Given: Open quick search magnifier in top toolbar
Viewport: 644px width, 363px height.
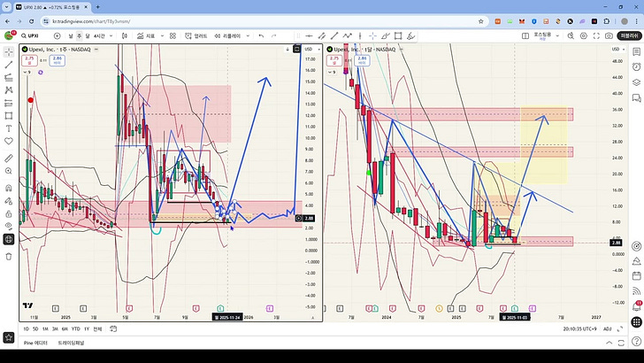Looking at the screenshot, I should [x=571, y=35].
